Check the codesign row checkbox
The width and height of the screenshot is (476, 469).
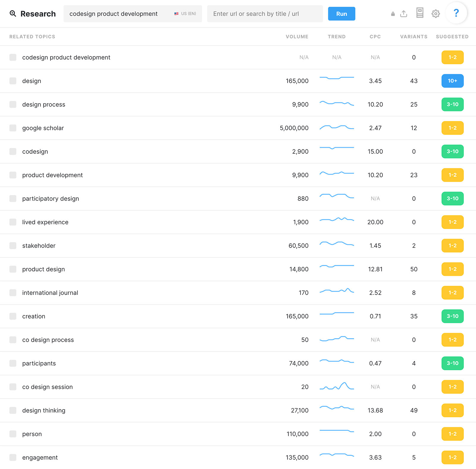(x=13, y=151)
